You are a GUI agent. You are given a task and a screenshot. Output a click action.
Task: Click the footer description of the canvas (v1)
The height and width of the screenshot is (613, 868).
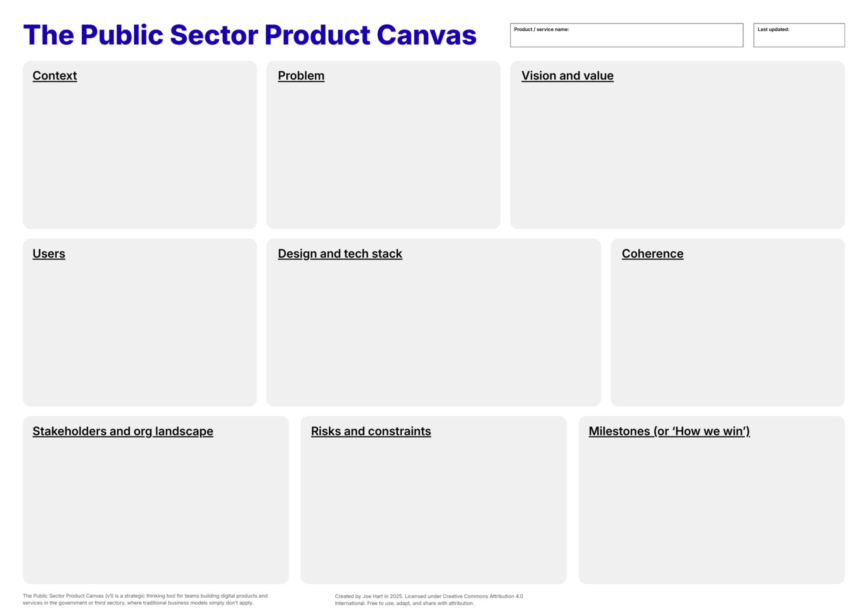point(145,599)
